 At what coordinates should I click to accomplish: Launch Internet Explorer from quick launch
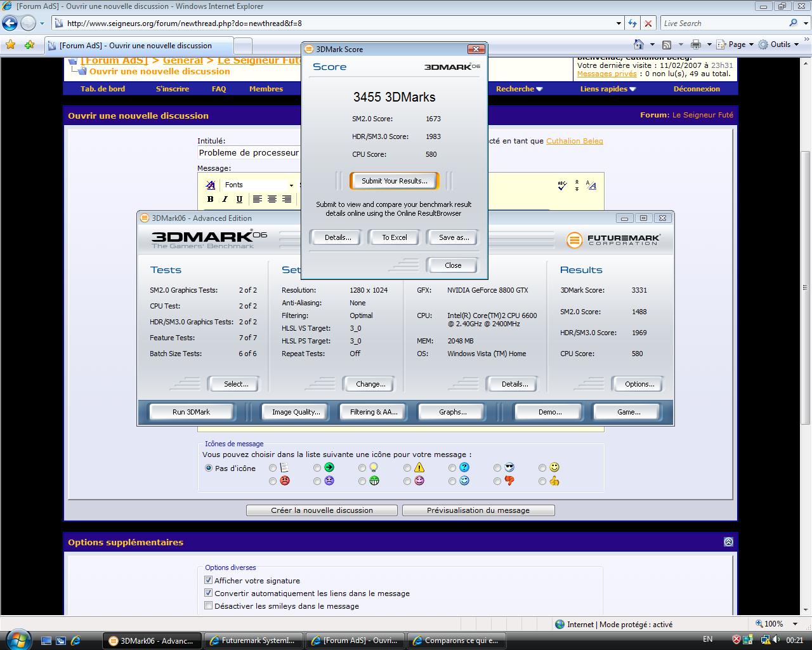coord(75,640)
